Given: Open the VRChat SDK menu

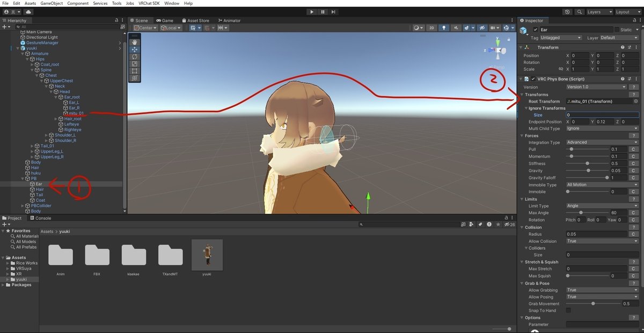Looking at the screenshot, I should point(150,3).
